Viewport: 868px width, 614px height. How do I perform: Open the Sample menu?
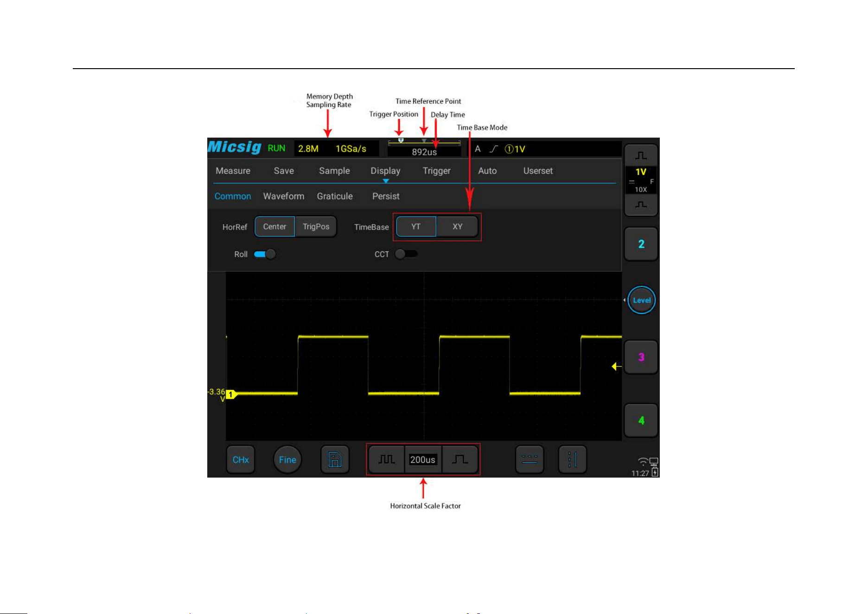(334, 171)
